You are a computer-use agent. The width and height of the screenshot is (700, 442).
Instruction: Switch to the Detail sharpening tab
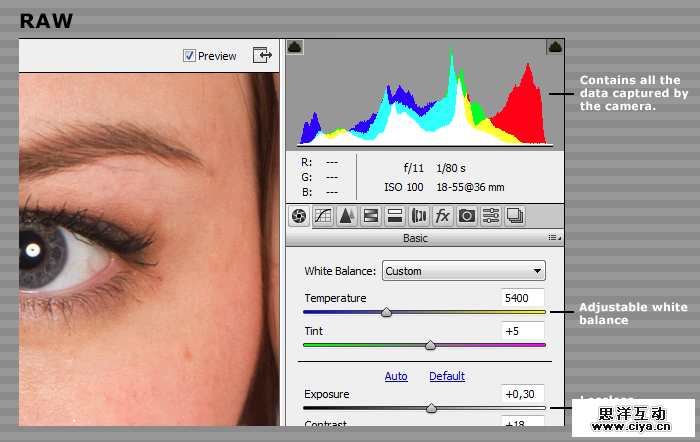(346, 216)
